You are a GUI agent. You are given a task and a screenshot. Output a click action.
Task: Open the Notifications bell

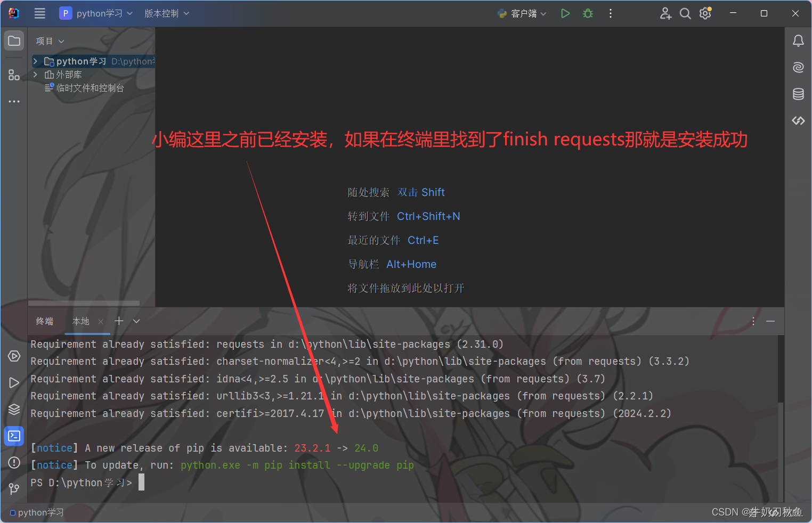[x=798, y=40]
